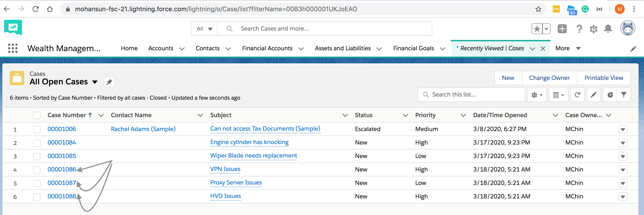Open the list filter funnel icon

(624, 95)
